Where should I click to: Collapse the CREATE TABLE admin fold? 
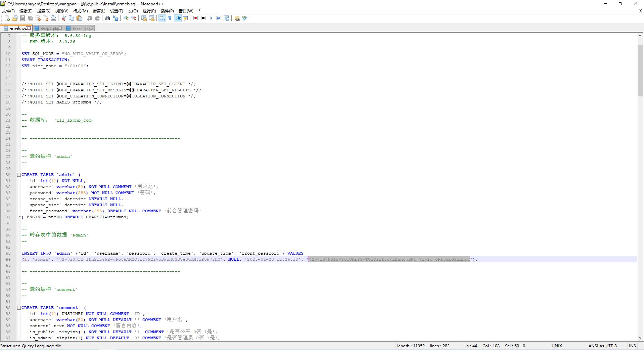click(x=19, y=175)
